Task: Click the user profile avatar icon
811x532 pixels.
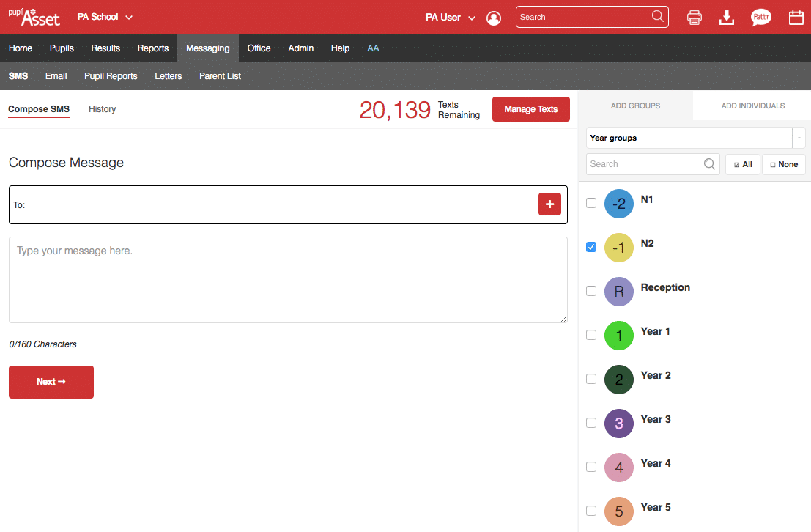Action: [494, 18]
